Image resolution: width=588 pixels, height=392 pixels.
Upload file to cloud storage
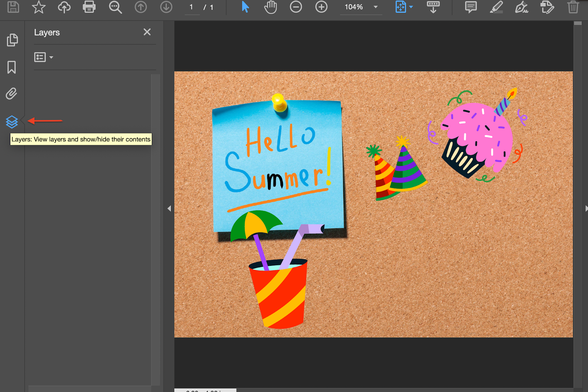(64, 7)
